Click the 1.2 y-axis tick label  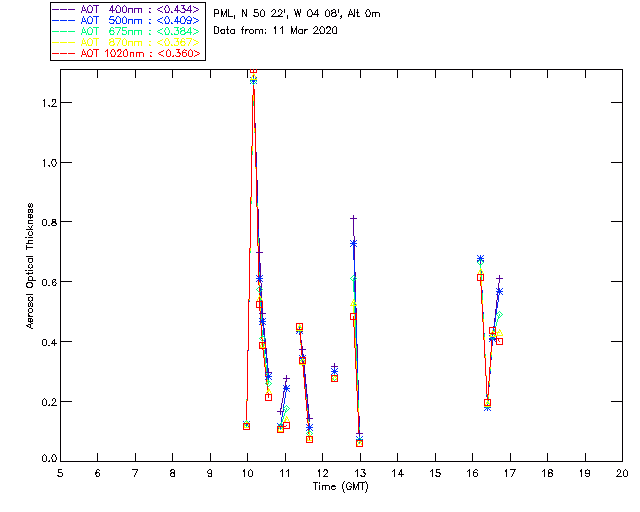click(49, 103)
